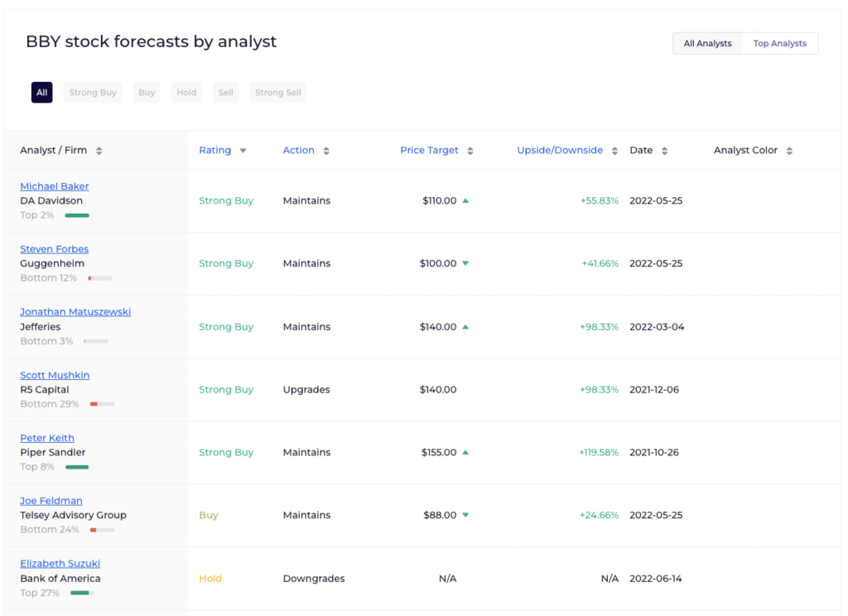The width and height of the screenshot is (848, 616).
Task: Sort by Analyst Color arrows icon
Action: (x=789, y=151)
